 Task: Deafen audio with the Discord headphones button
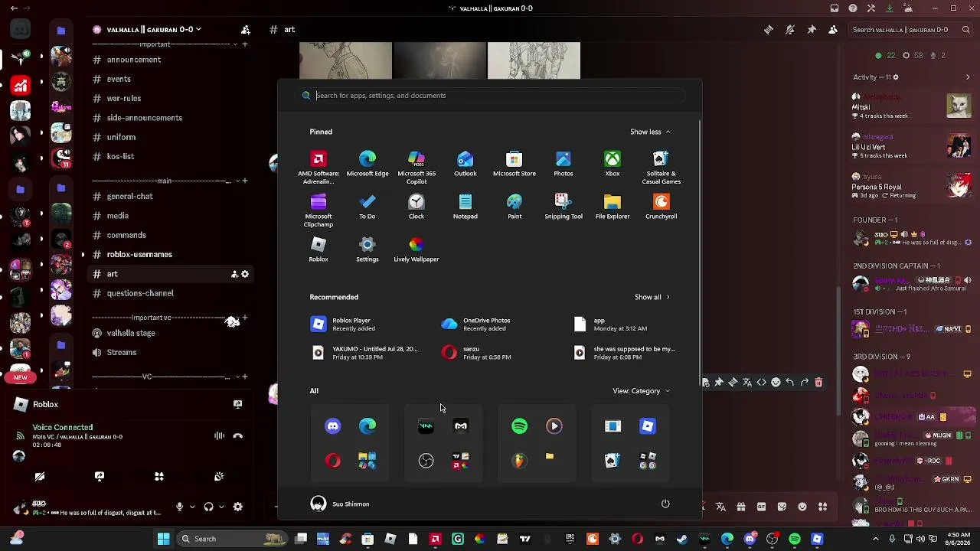pyautogui.click(x=208, y=507)
